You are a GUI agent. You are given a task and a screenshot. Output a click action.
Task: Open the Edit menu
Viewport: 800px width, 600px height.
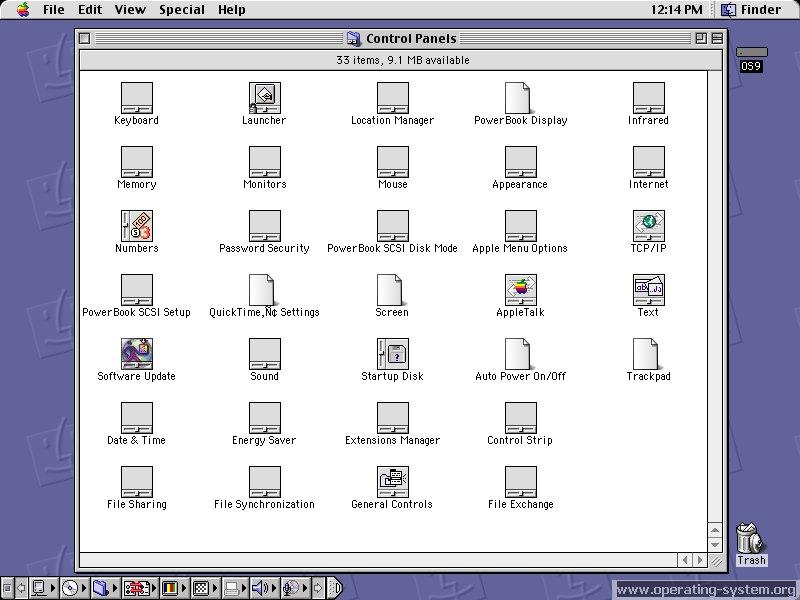coord(90,9)
